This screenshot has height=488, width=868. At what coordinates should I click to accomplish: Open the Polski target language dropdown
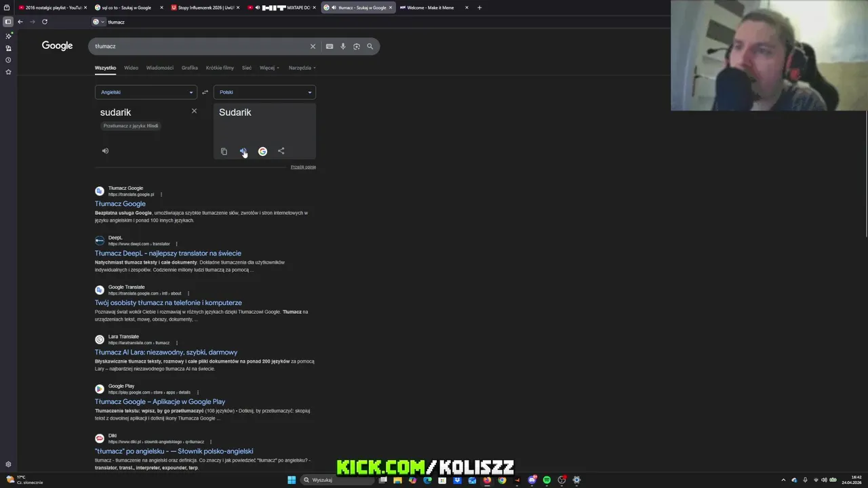pyautogui.click(x=264, y=92)
